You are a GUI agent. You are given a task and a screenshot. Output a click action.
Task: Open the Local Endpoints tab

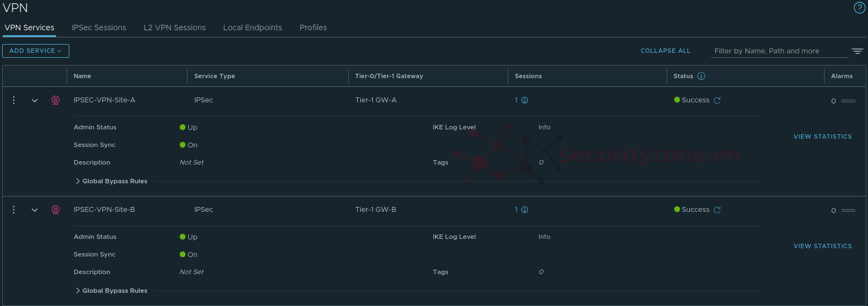(x=252, y=28)
